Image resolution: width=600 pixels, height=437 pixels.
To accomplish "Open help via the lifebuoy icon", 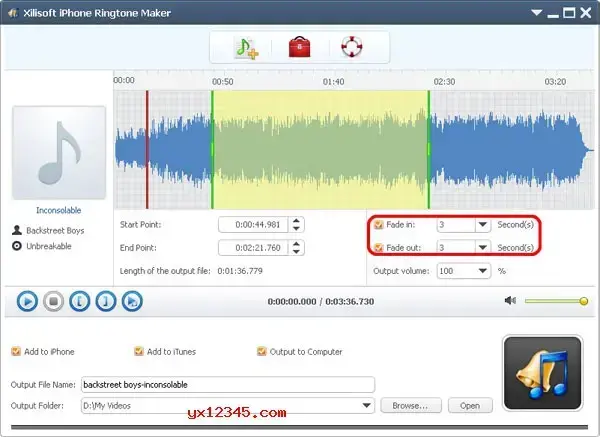I will tap(352, 47).
